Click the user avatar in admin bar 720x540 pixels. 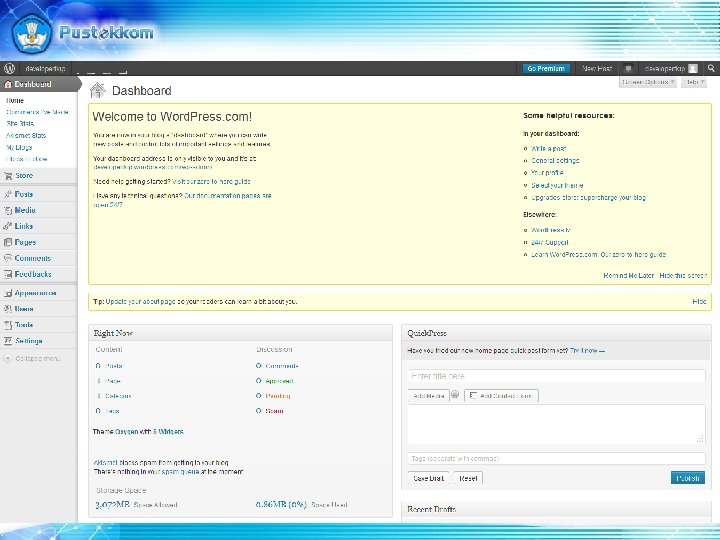coord(693,68)
